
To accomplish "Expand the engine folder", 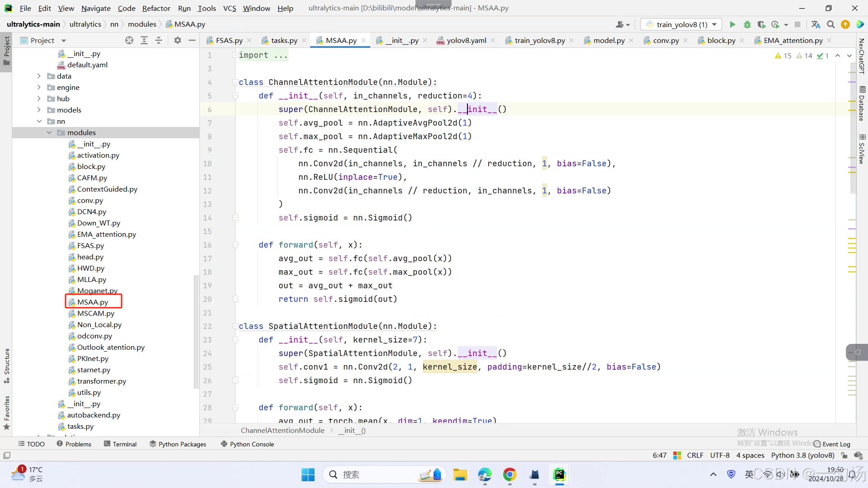I will (39, 87).
